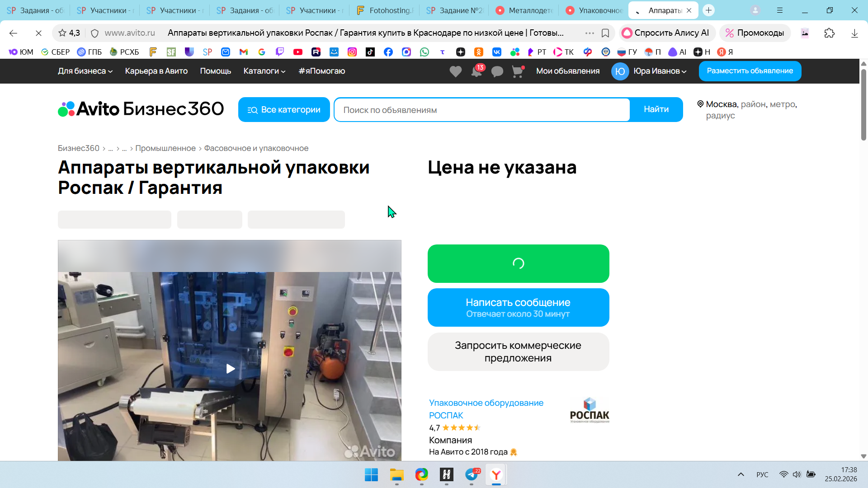Open browser extensions puzzle icon
The width and height of the screenshot is (868, 488).
click(x=829, y=33)
